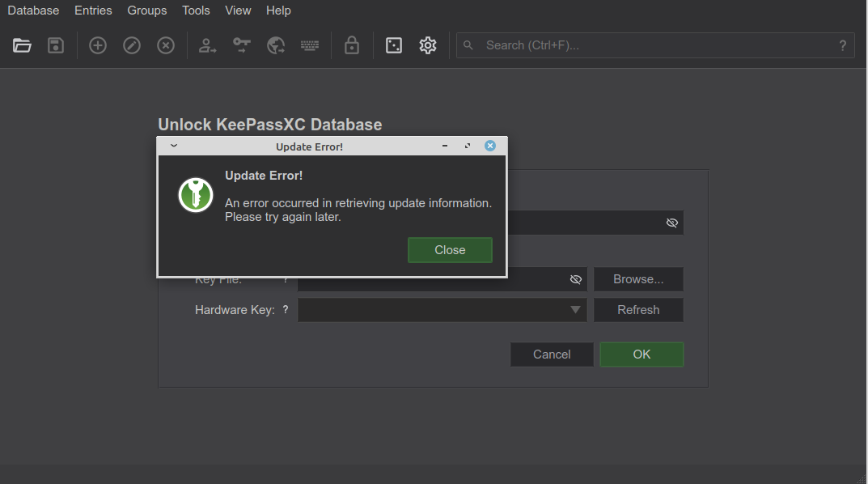
Task: Click into the Search (Ctrl+F) field
Action: pyautogui.click(x=655, y=45)
